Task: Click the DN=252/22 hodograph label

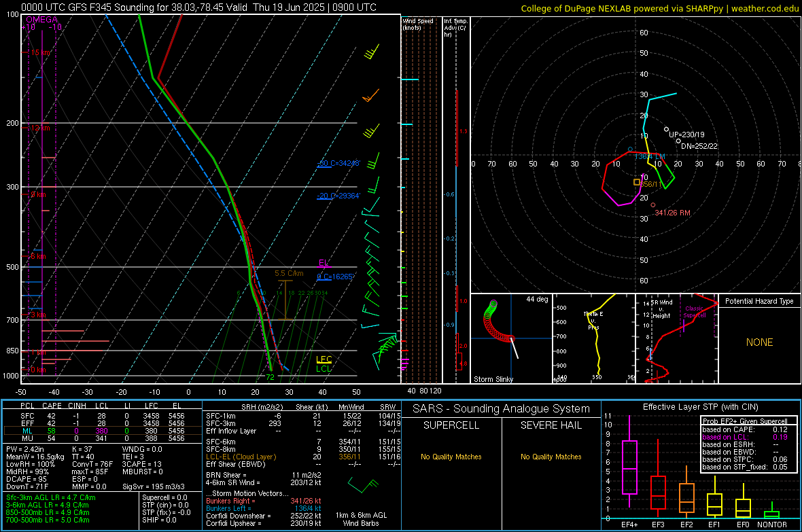Action: click(x=699, y=146)
